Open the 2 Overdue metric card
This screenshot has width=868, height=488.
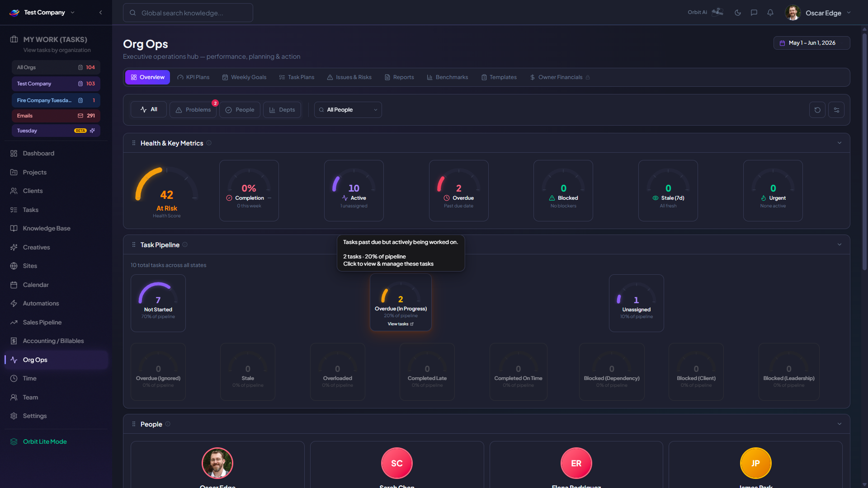tap(459, 191)
